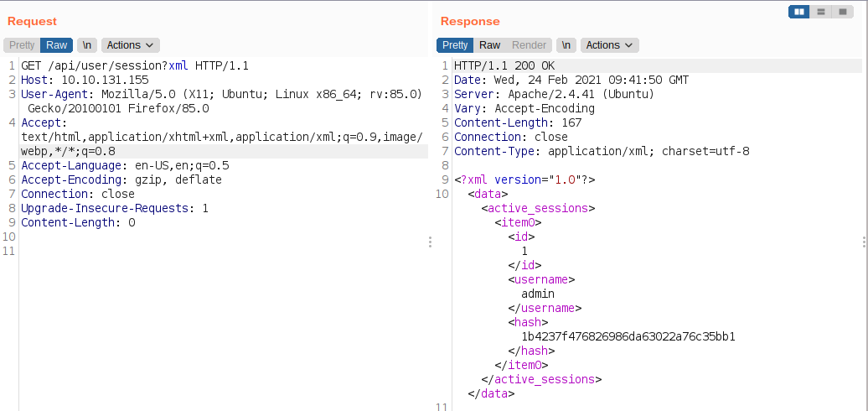This screenshot has height=411, width=868.
Task: Toggle newline display in Request panel
Action: (87, 45)
